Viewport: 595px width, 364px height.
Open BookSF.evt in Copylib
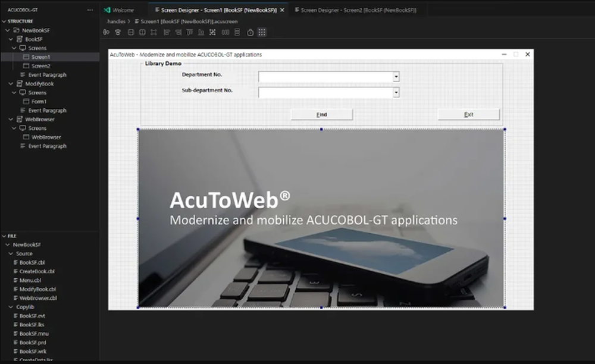click(32, 315)
